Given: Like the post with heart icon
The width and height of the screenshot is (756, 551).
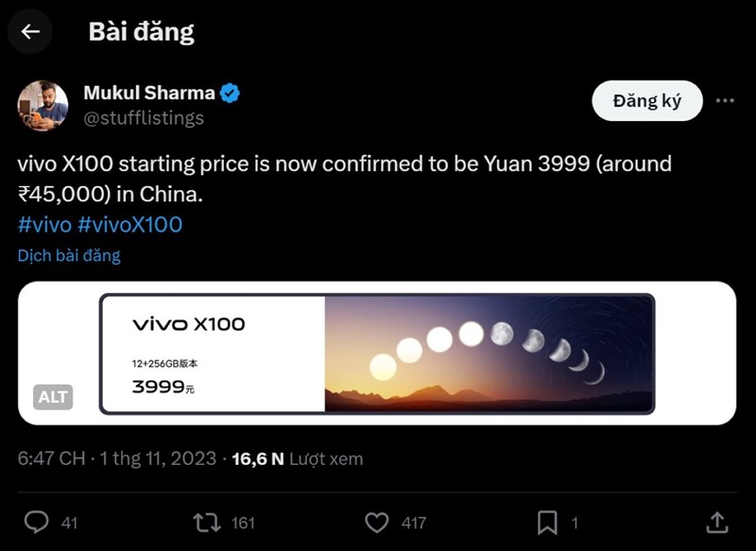Looking at the screenshot, I should [x=377, y=522].
